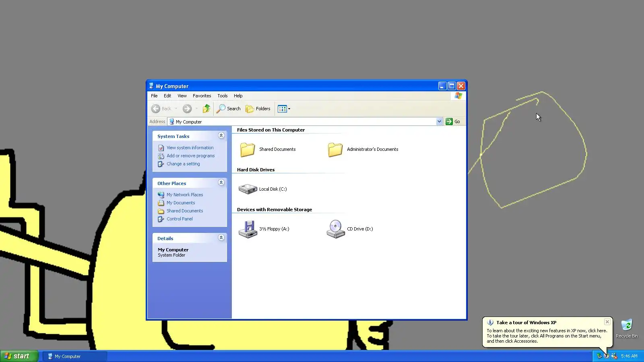Open the Start menu
644x362 pixels.
click(x=19, y=356)
